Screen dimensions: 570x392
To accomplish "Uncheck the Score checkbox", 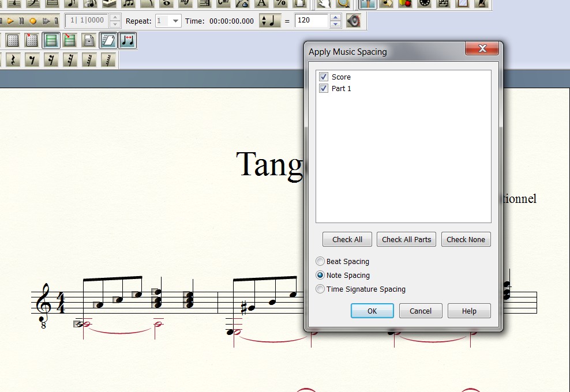I will [x=324, y=77].
